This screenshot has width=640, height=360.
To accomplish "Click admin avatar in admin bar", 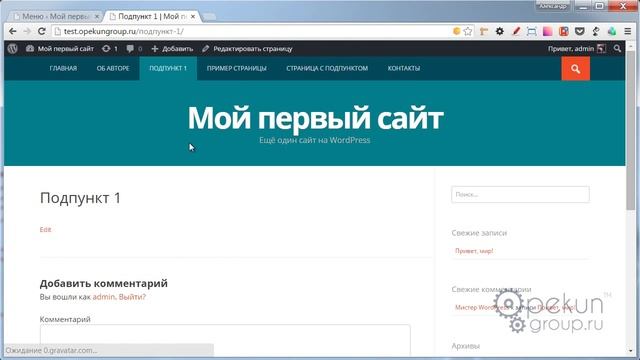I will 601,49.
